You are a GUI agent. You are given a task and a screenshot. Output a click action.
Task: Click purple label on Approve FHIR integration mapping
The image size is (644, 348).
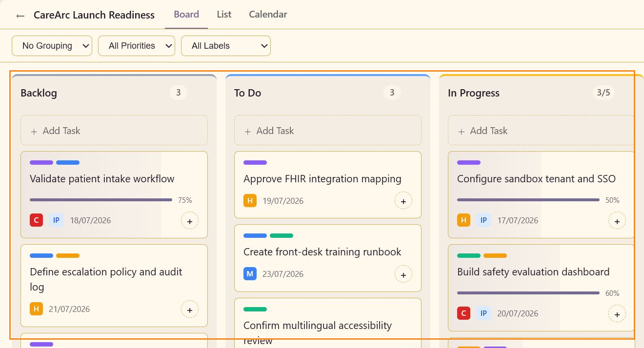[255, 162]
